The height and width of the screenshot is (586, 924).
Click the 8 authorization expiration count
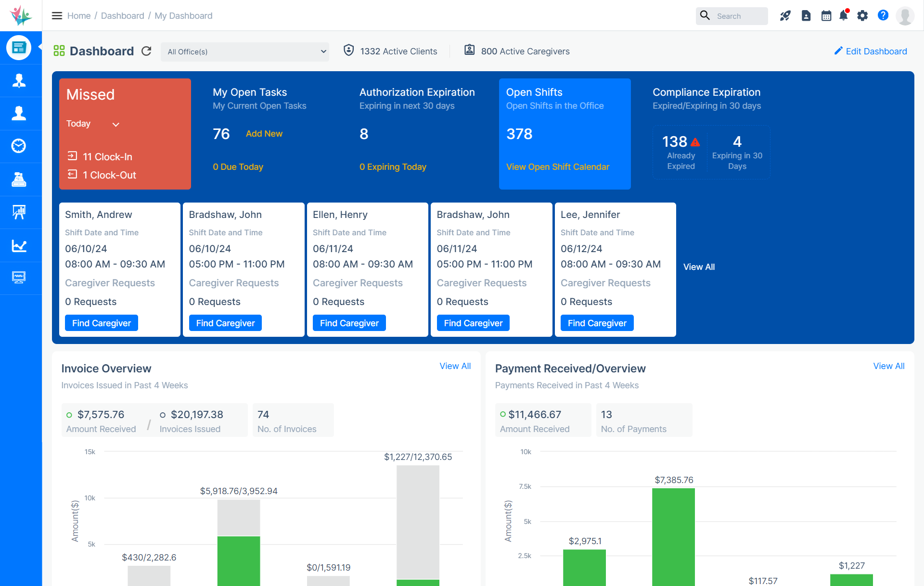coord(364,134)
